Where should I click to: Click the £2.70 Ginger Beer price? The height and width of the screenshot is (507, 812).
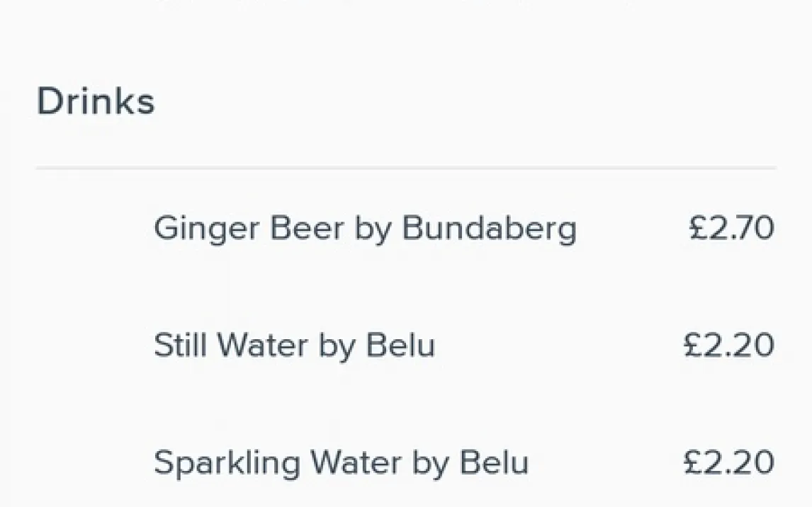pyautogui.click(x=731, y=229)
